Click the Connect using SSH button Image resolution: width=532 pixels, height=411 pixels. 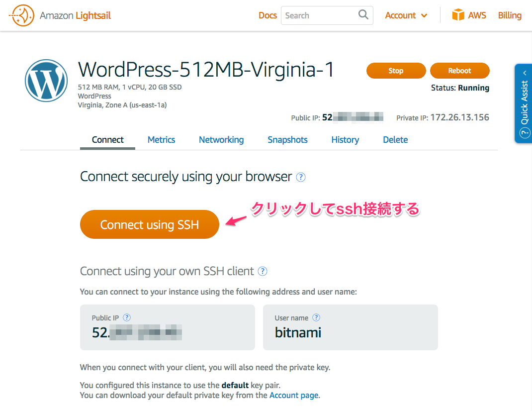coord(149,224)
